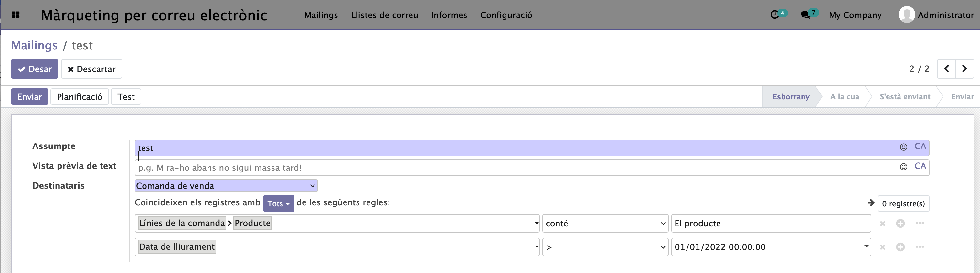Delete the Data de lliurament rule
980x273 pixels.
[x=883, y=247]
